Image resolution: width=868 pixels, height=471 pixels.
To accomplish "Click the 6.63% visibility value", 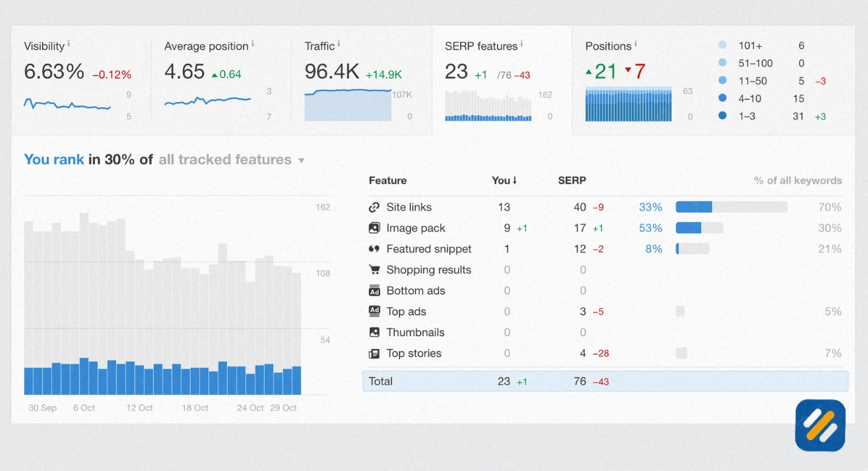I will [54, 72].
